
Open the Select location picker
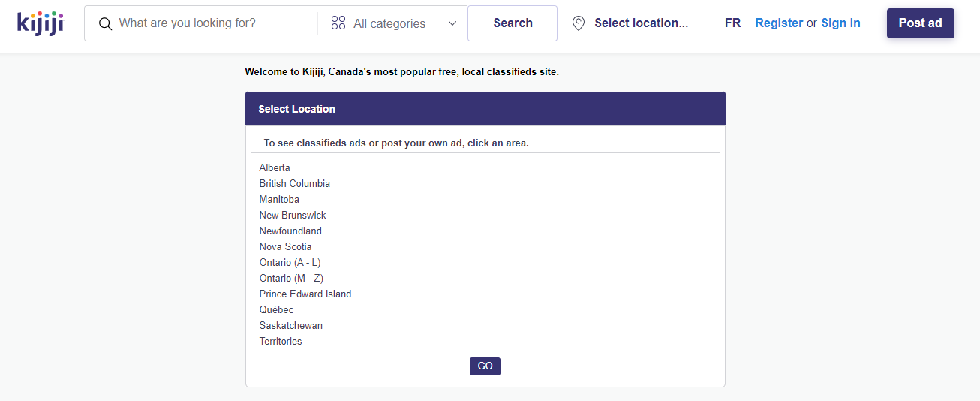(641, 23)
